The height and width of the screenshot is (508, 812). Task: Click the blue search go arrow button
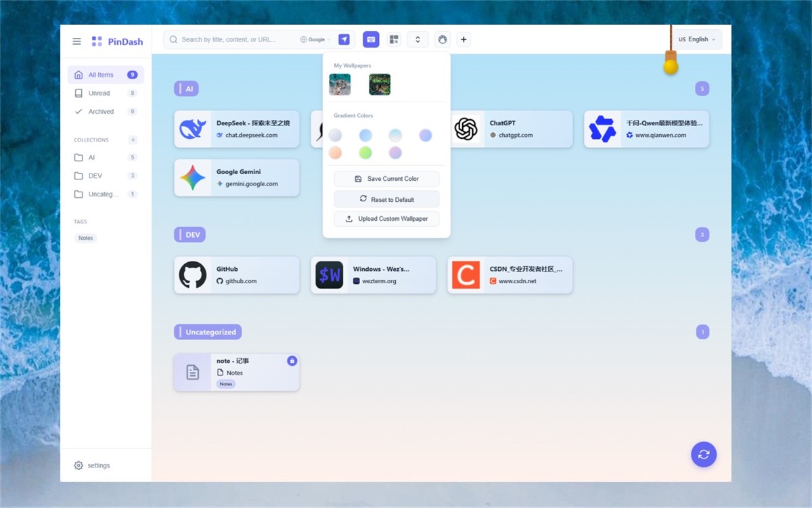344,39
